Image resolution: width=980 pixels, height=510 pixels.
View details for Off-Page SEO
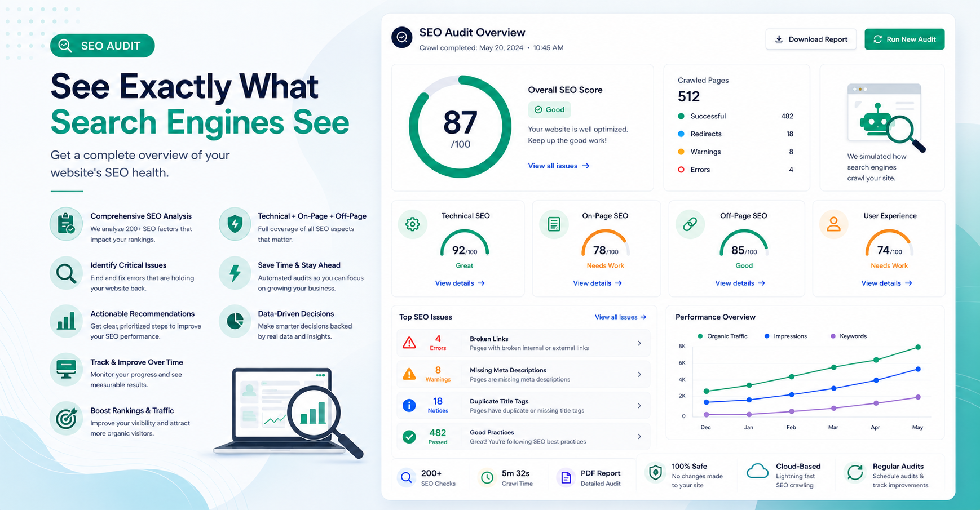[x=740, y=283]
